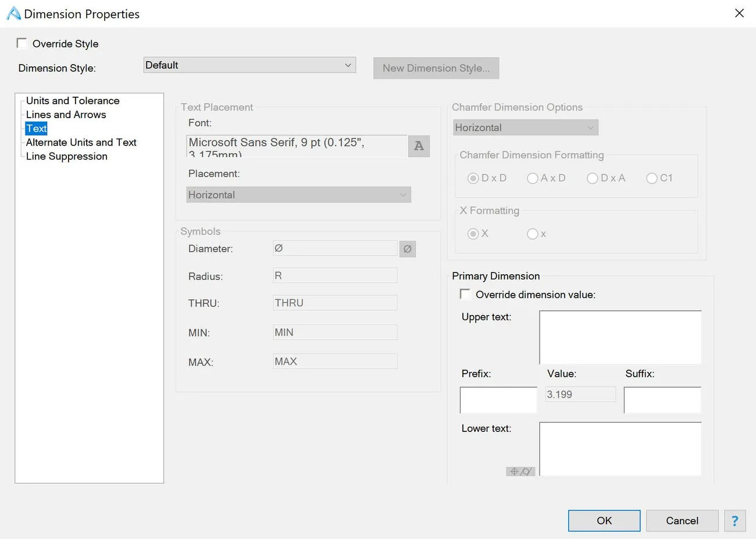Viewport: 756px width, 539px height.
Task: Choose the A x D chamfer format
Action: point(532,178)
